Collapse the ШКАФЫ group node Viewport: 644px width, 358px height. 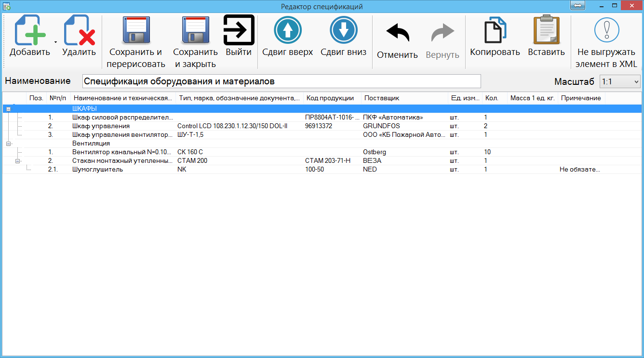9,109
